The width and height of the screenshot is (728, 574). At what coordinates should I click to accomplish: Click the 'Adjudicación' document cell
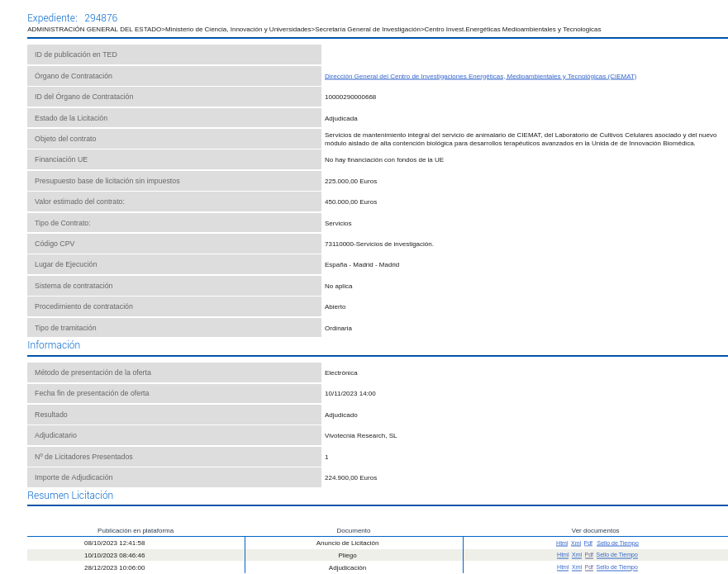click(347, 567)
